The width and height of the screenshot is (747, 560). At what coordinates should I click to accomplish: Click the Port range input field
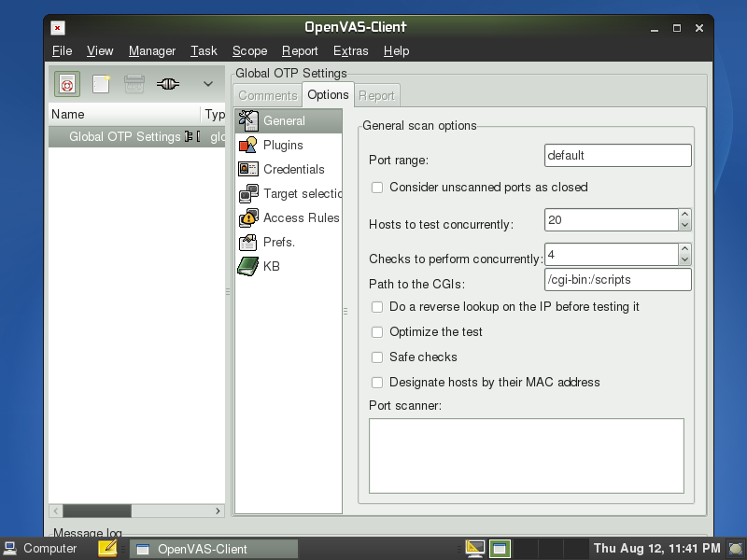point(617,155)
